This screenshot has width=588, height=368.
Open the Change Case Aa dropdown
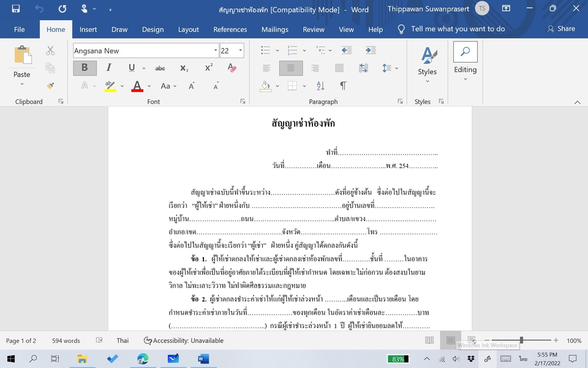tap(168, 86)
